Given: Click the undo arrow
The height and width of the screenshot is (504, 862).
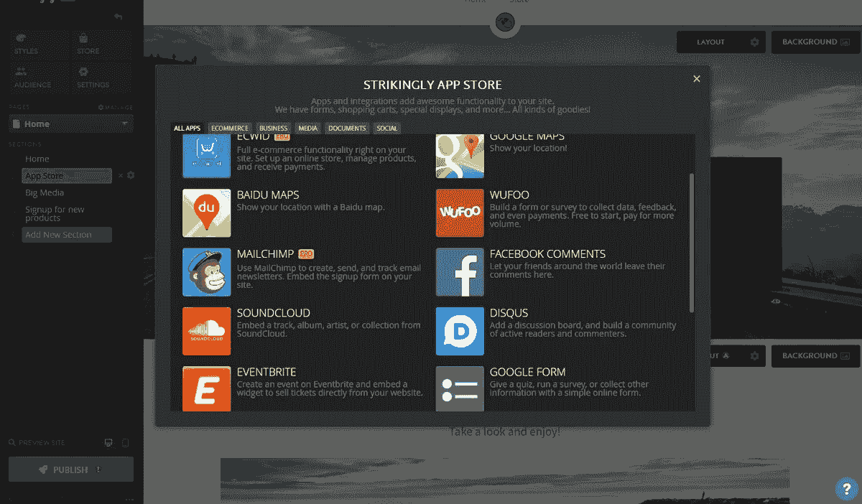Looking at the screenshot, I should pos(117,16).
